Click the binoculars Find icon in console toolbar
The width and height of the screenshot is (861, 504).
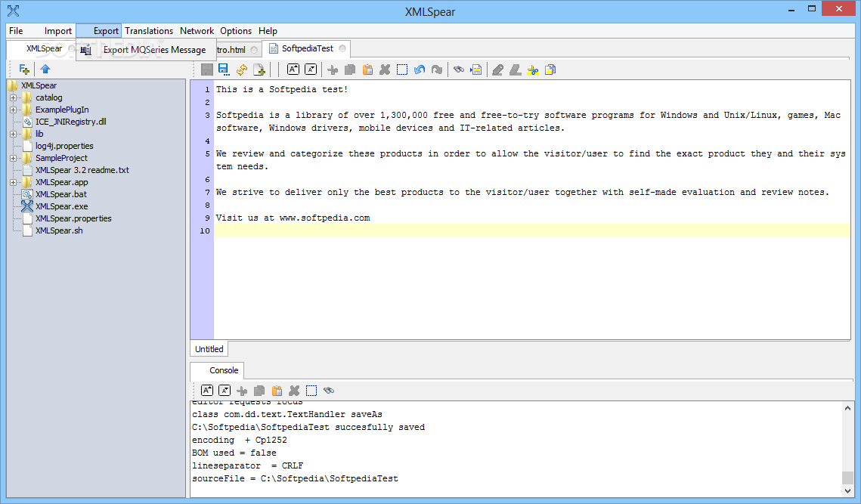[x=329, y=391]
